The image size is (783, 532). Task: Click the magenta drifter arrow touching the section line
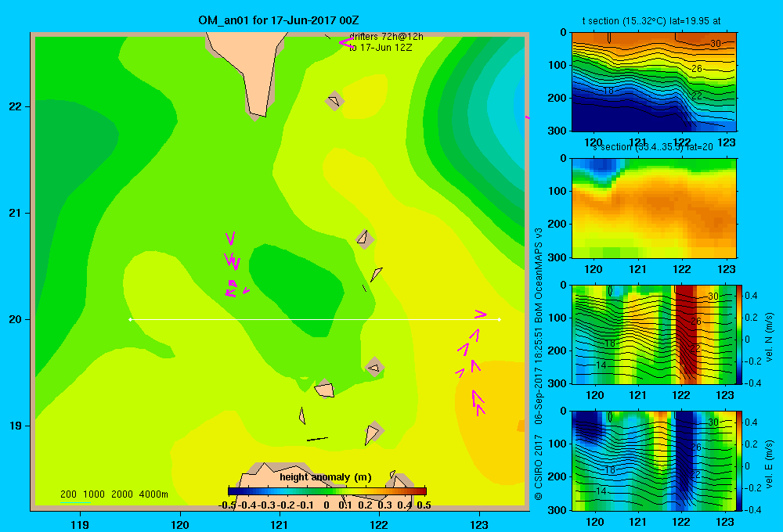point(481,314)
